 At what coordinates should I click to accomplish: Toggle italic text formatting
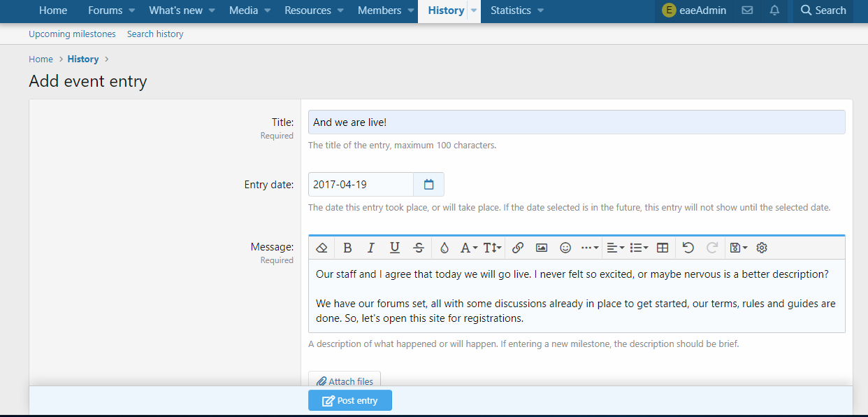(371, 248)
